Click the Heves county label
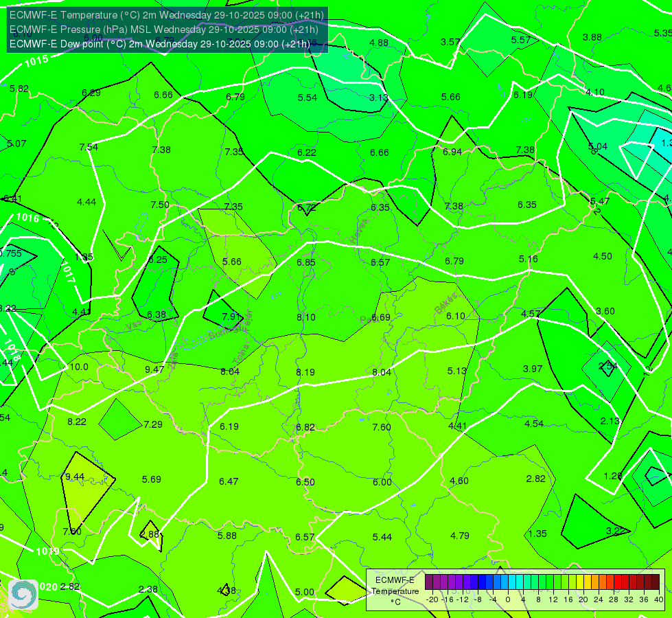 pos(359,231)
